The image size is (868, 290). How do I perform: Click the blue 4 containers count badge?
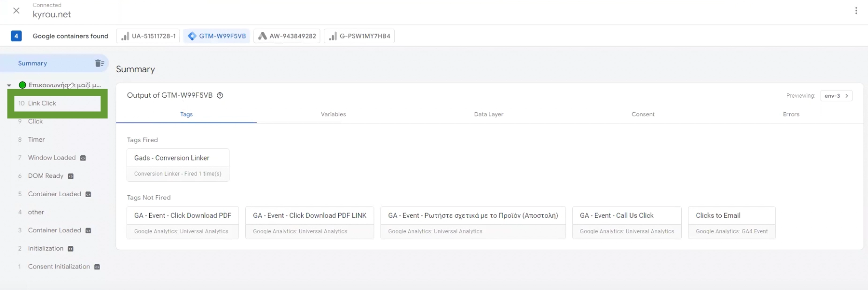tap(16, 36)
